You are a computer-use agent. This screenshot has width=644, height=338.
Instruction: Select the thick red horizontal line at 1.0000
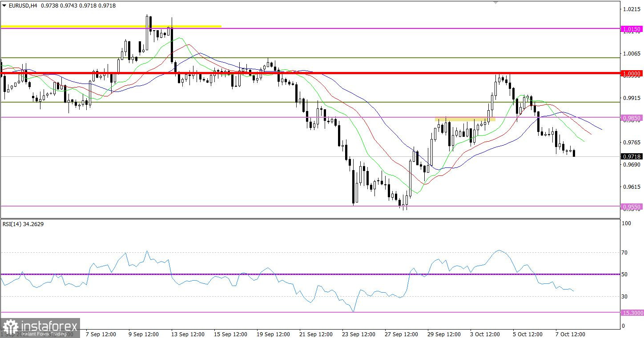310,73
